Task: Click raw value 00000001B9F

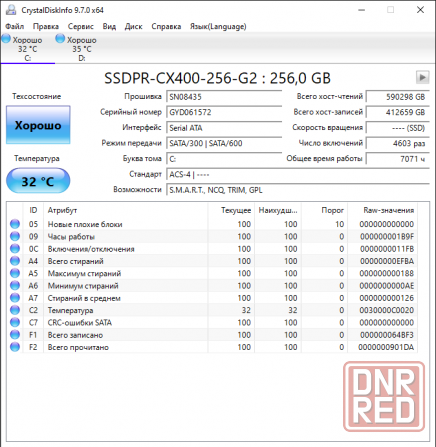Action: pos(387,237)
